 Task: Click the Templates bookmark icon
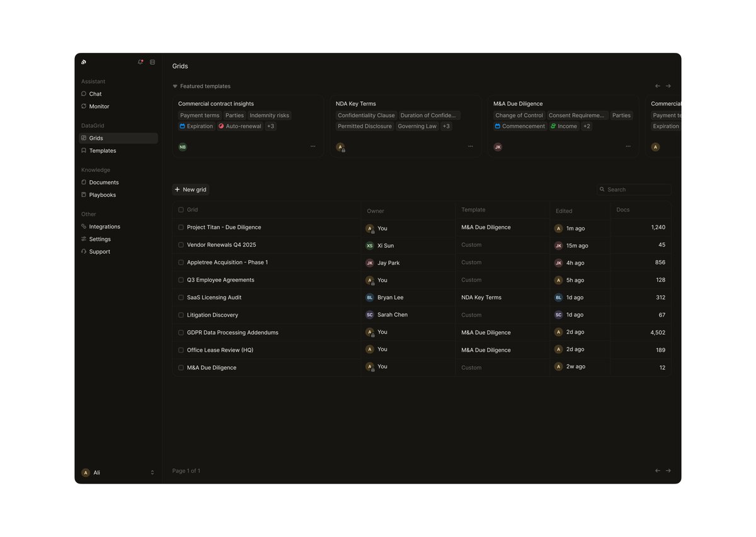click(84, 150)
